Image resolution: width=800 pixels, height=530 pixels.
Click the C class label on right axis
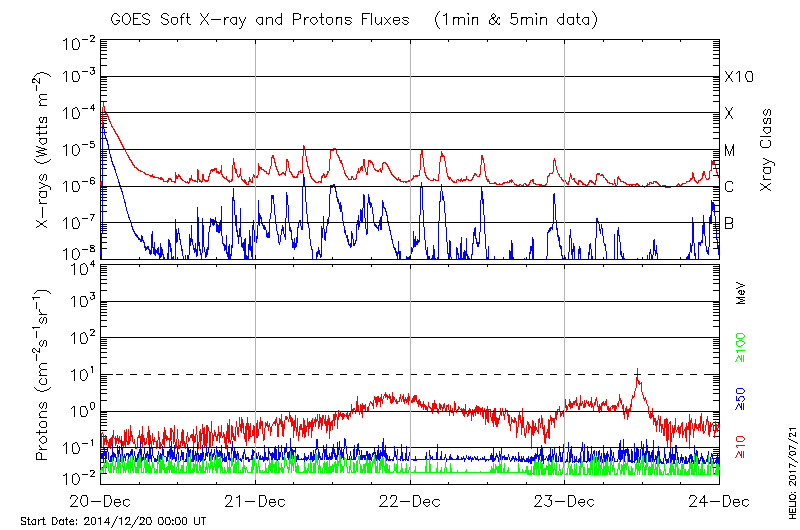[730, 187]
